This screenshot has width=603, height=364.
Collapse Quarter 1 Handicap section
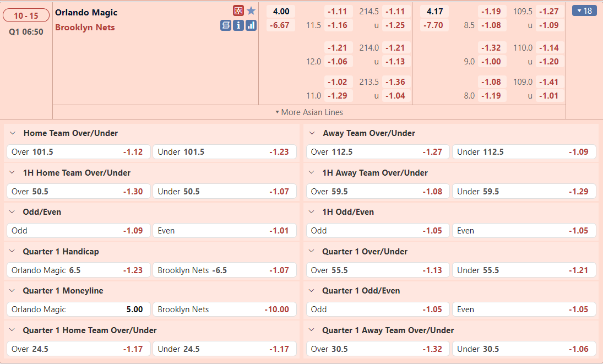click(x=12, y=252)
